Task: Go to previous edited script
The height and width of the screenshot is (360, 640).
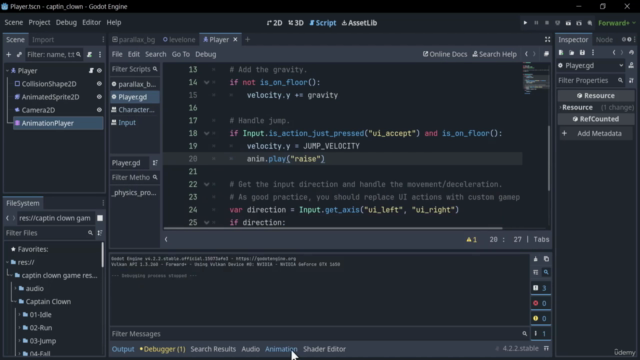Action: coord(526,54)
